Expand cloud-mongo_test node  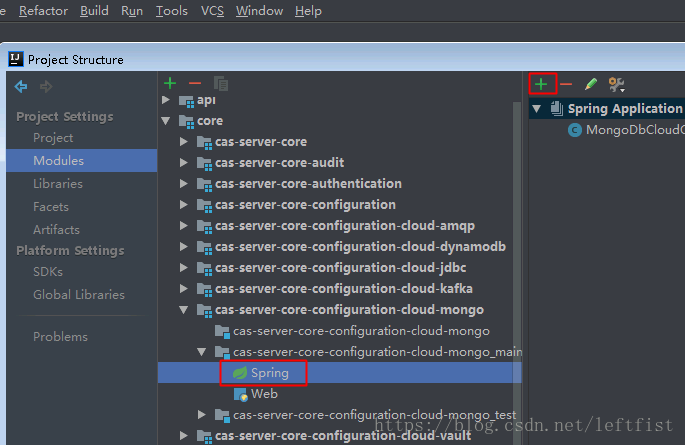(202, 415)
